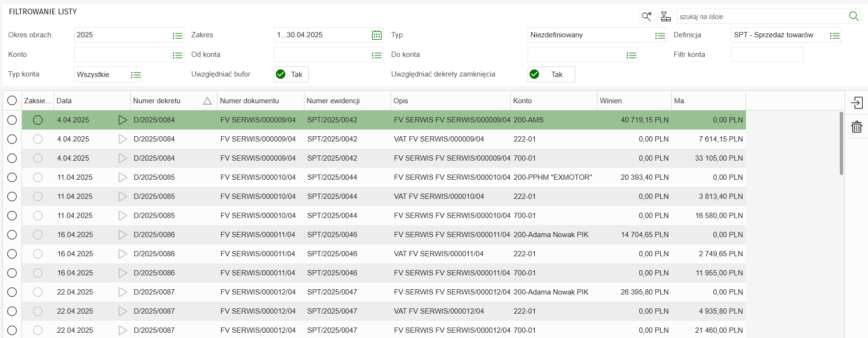Viewport: 868px width, 338px height.
Task: Open Definicja SPT - Sprzedaż towarów list
Action: click(x=834, y=35)
